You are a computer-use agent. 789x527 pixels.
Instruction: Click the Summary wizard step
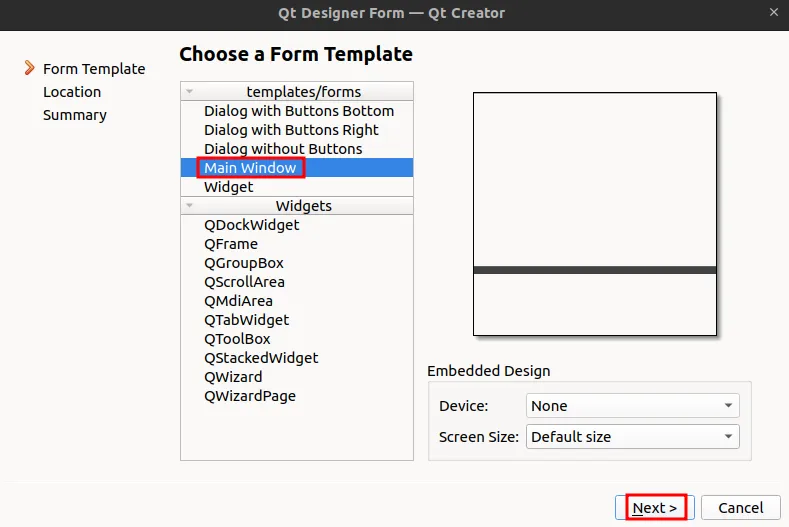(74, 115)
